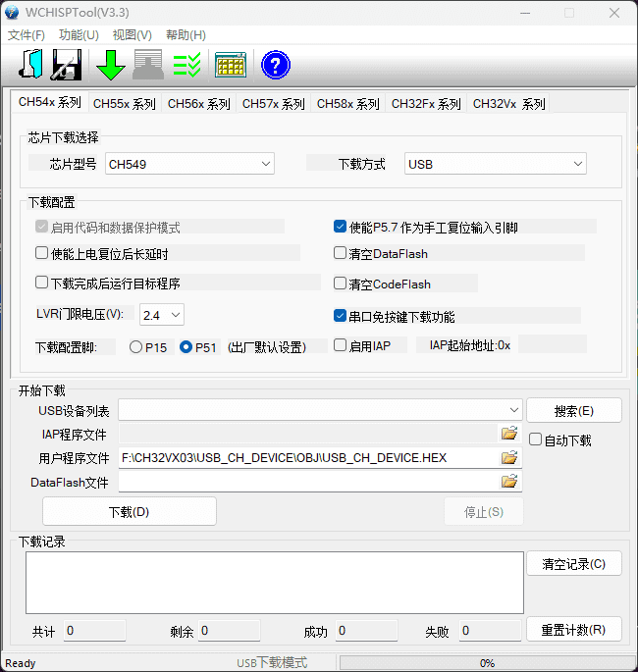Viewport: 638px width, 672px height.
Task: Check 清空CodeFlash option
Action: click(x=340, y=284)
